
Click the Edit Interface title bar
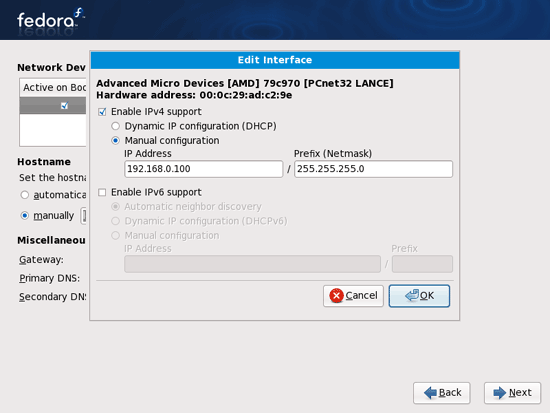coord(275,60)
